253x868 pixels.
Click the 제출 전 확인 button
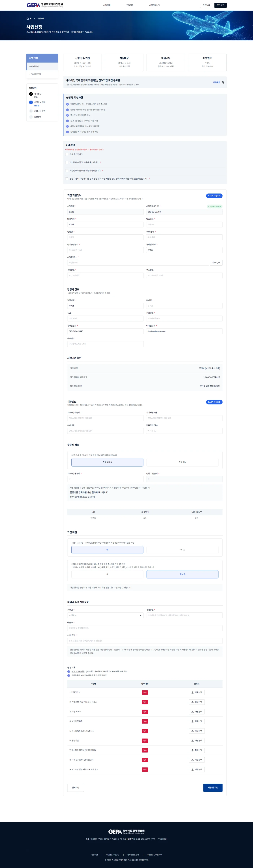pos(213,787)
